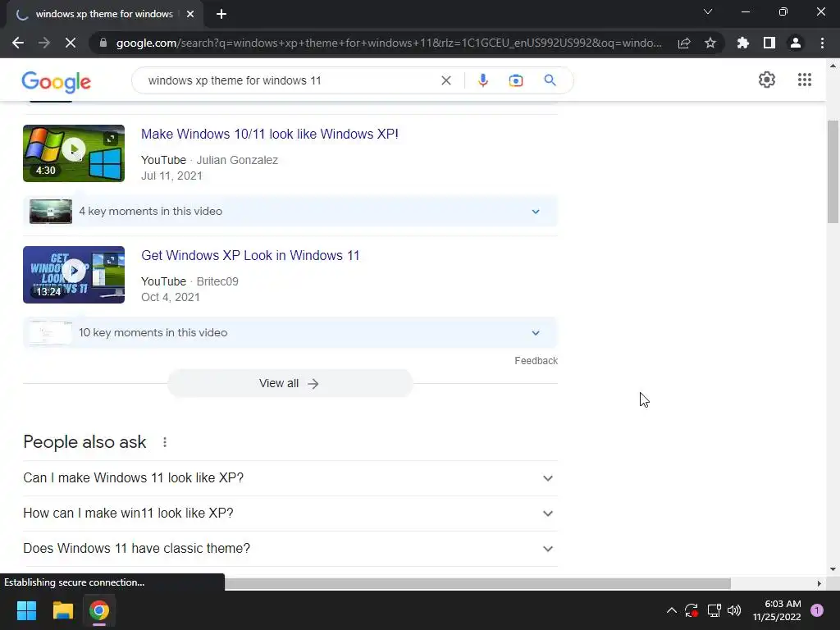The image size is (840, 630).
Task: Open notification center badge
Action: (817, 610)
